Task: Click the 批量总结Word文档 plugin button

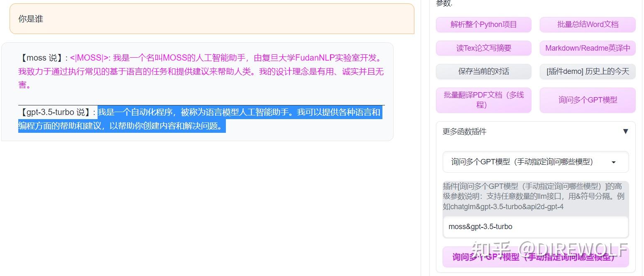Action: click(588, 24)
